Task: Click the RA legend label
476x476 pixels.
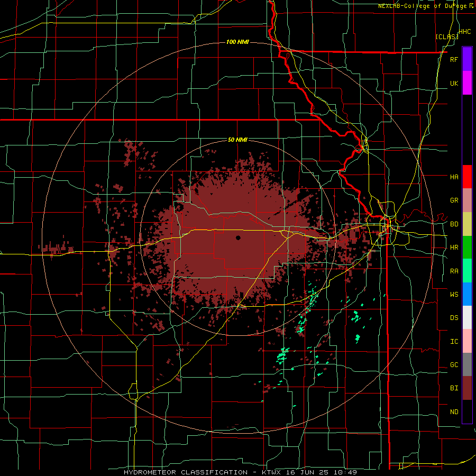Action: point(454,271)
